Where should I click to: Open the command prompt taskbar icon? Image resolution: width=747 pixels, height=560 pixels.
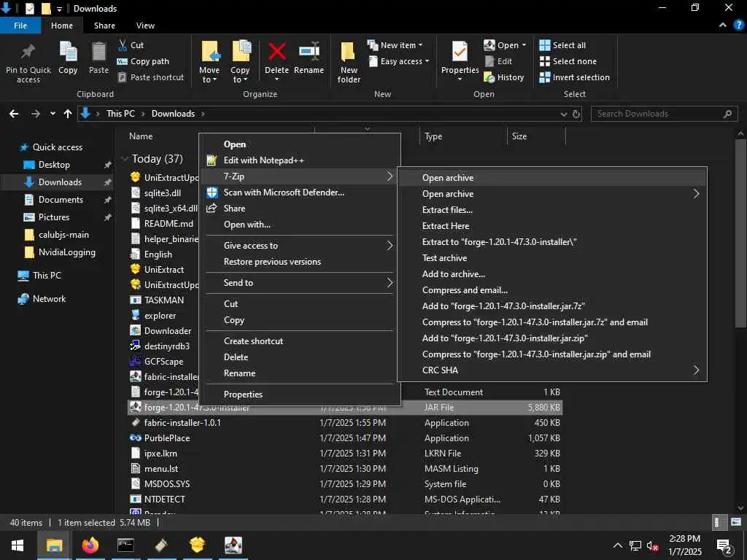125,545
